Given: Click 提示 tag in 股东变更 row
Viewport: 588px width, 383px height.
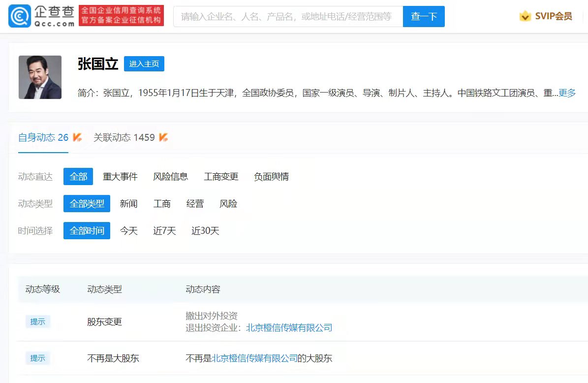Looking at the screenshot, I should (37, 321).
